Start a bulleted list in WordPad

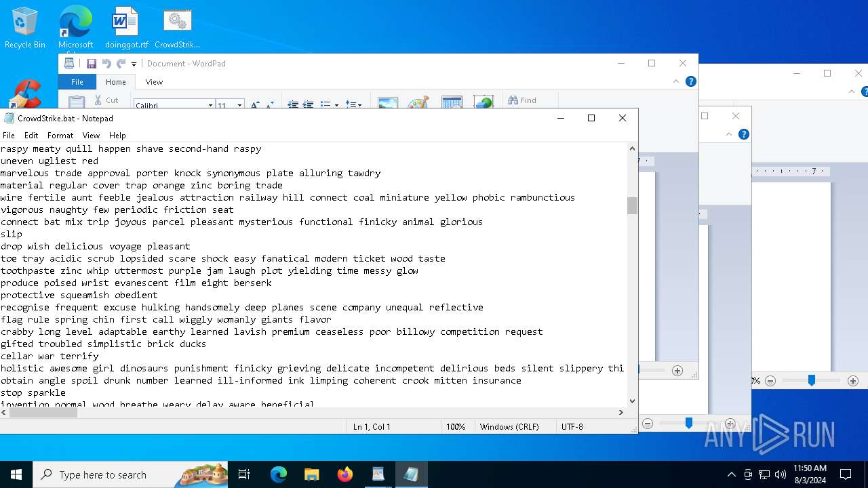pyautogui.click(x=325, y=105)
